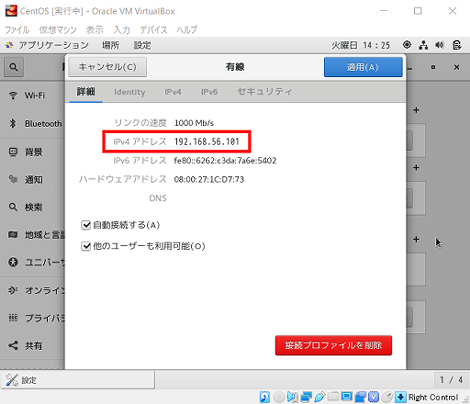Click the 適用(A) apply button
This screenshot has width=470, height=404.
[x=363, y=67]
